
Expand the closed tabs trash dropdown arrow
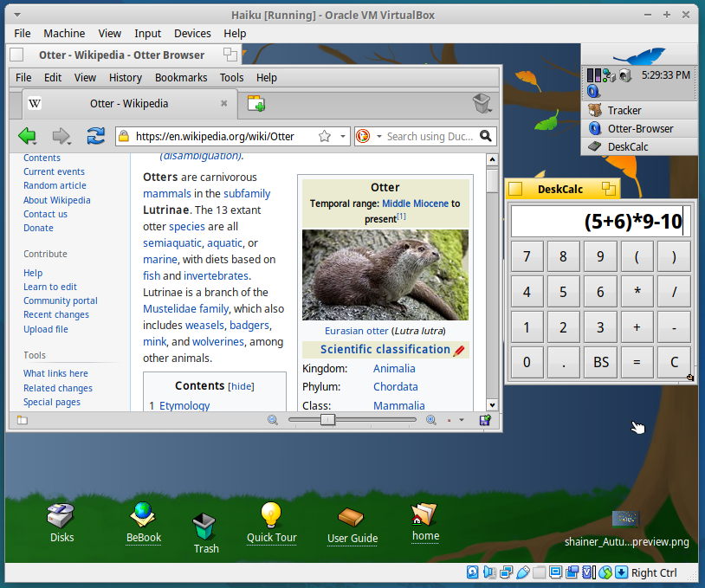(490, 110)
